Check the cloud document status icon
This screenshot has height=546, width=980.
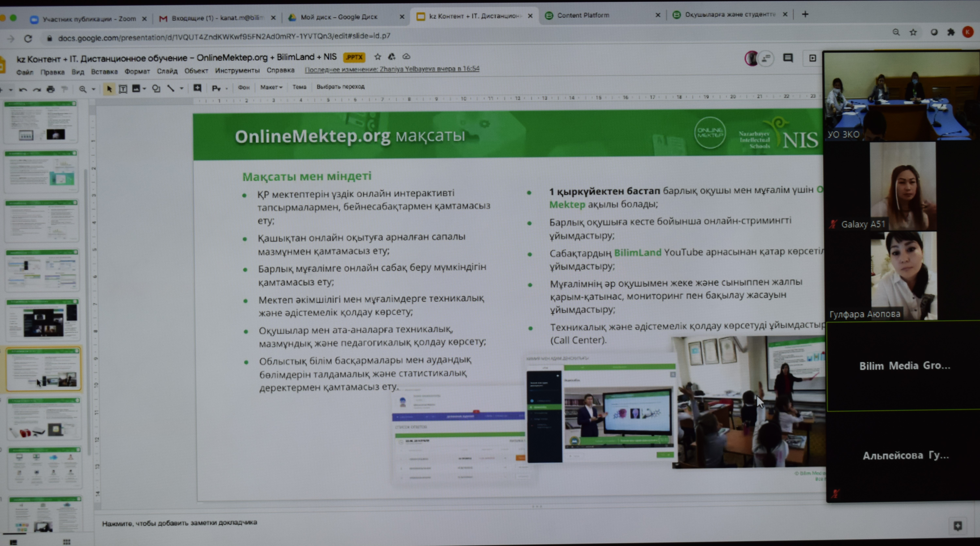tap(406, 56)
